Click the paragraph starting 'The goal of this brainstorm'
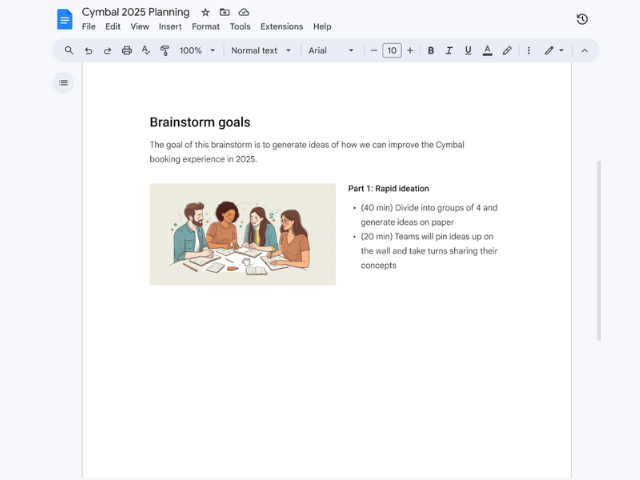This screenshot has height=480, width=640. (307, 152)
